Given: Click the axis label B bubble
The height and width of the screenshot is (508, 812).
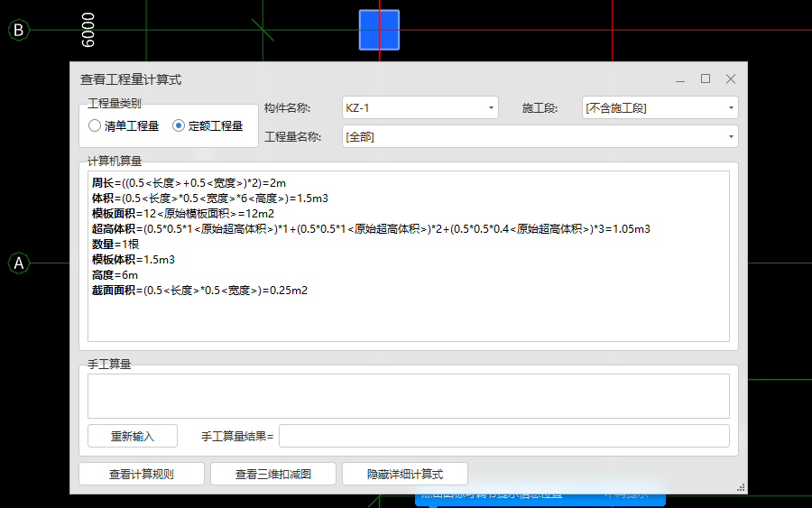Looking at the screenshot, I should coord(19,30).
